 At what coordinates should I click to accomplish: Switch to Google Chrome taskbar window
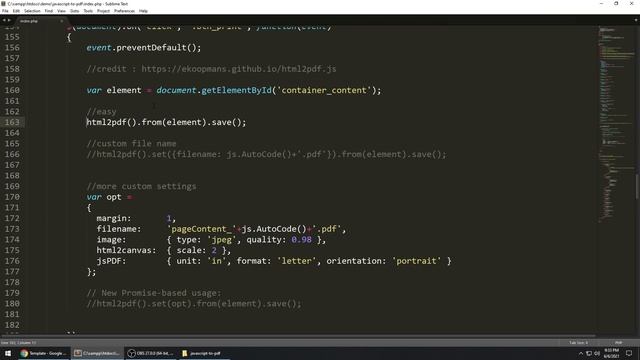pyautogui.click(x=43, y=353)
